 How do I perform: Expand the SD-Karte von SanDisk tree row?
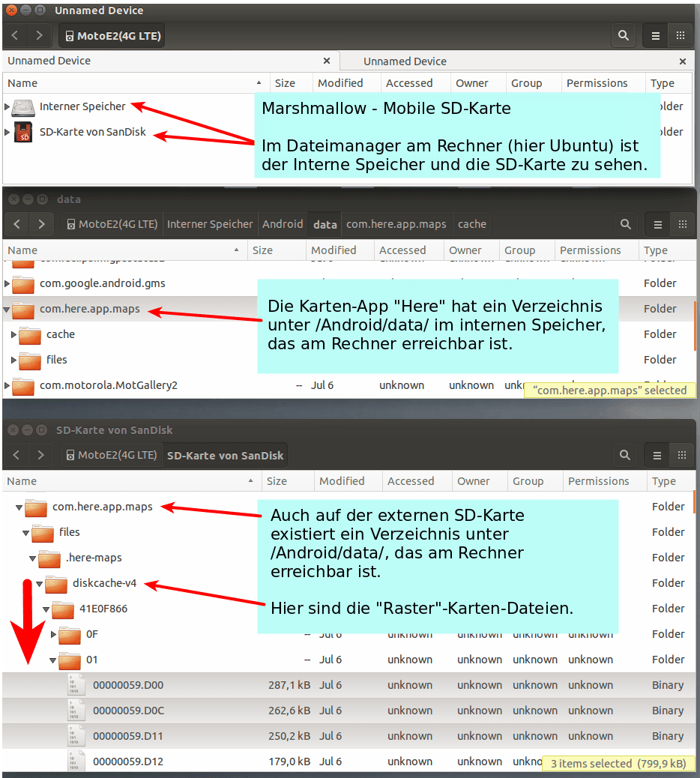point(7,132)
